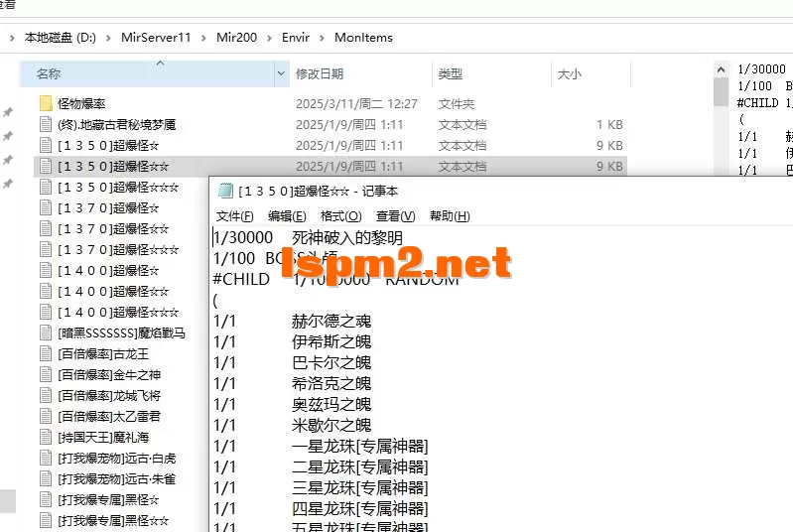Image resolution: width=793 pixels, height=532 pixels.
Task: Click date 2025/3/11/周二 12:27 of 怪物爆率
Action: coord(356,103)
